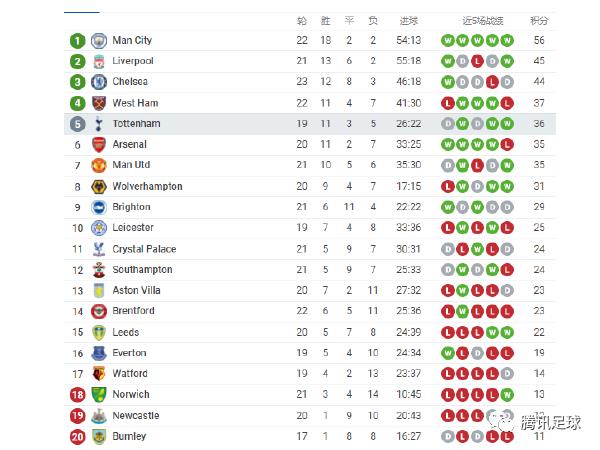Click the Man City club crest
The image size is (600, 450).
point(98,41)
